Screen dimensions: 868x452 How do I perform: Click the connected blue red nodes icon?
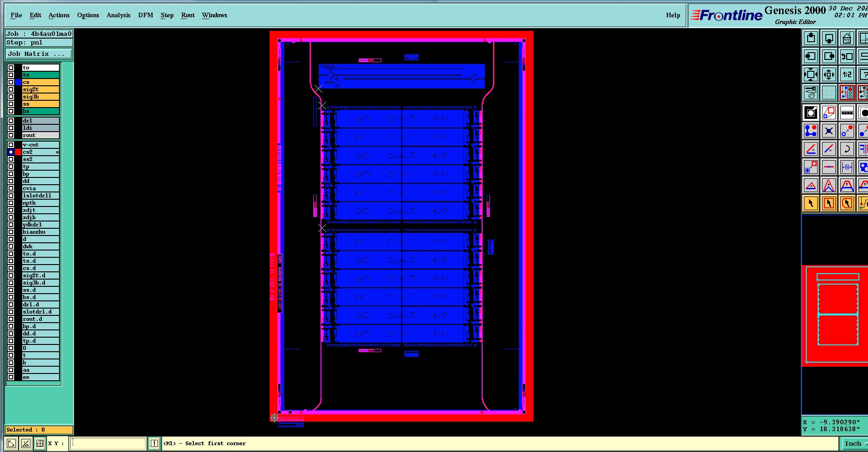point(811,131)
